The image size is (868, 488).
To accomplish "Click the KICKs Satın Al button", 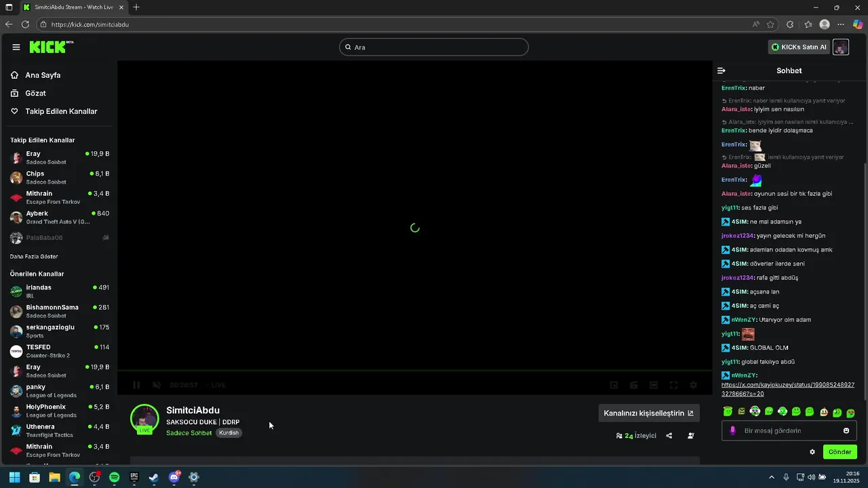I will pos(799,47).
